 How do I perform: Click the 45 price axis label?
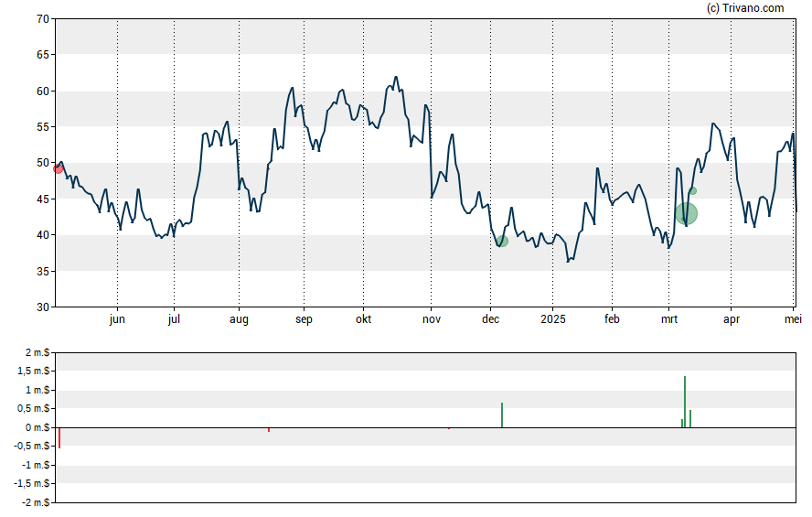[x=43, y=199]
